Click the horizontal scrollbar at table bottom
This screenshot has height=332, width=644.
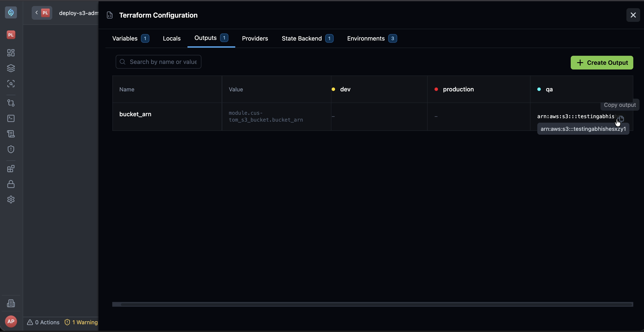[373, 305]
